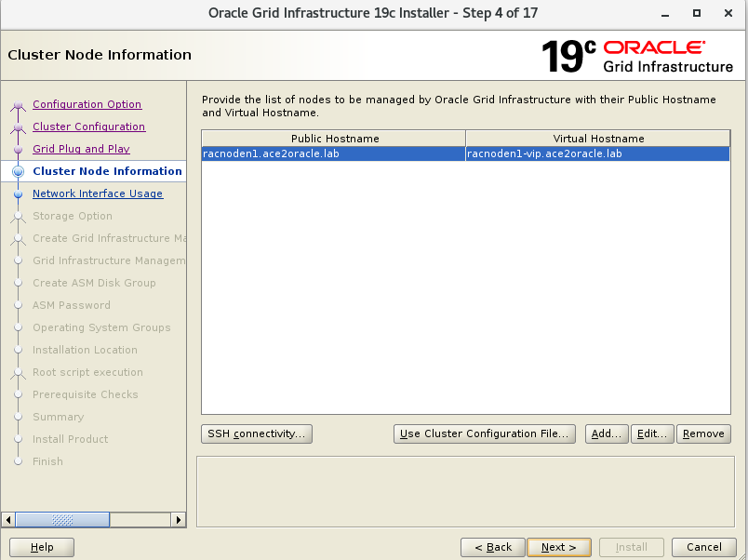Jump to Network Interface Usage step

pos(98,193)
